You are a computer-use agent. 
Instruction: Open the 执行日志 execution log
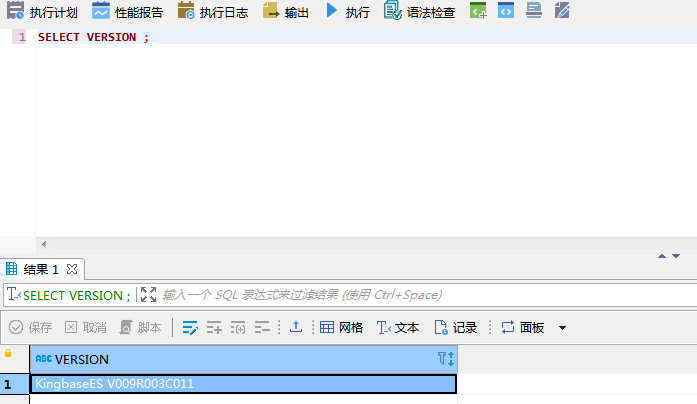[x=212, y=12]
